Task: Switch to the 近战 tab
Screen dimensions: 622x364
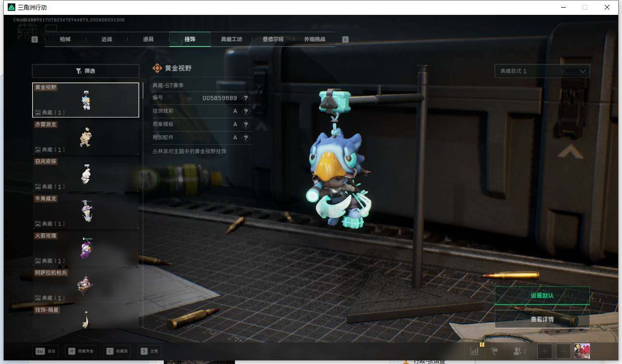Action: pos(107,39)
